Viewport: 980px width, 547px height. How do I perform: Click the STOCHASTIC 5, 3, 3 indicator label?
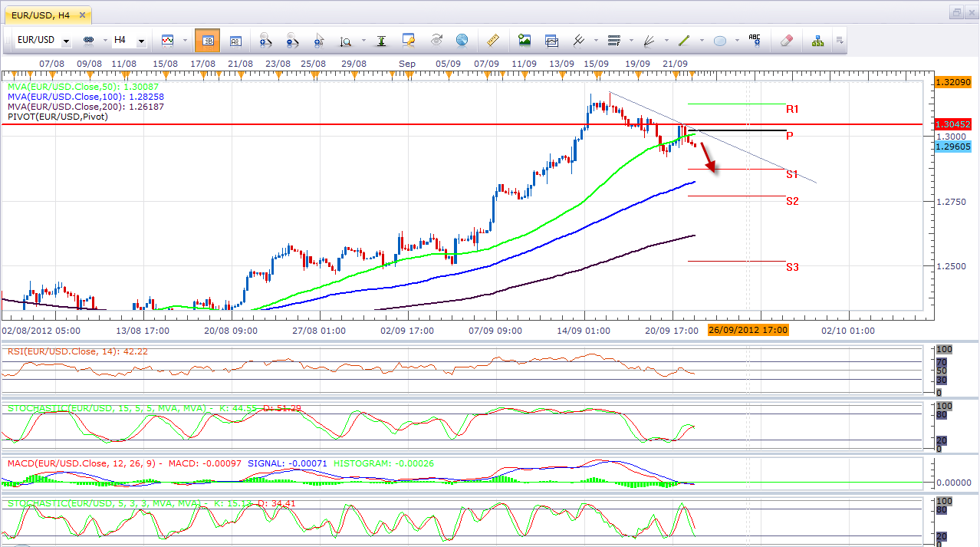pyautogui.click(x=152, y=503)
